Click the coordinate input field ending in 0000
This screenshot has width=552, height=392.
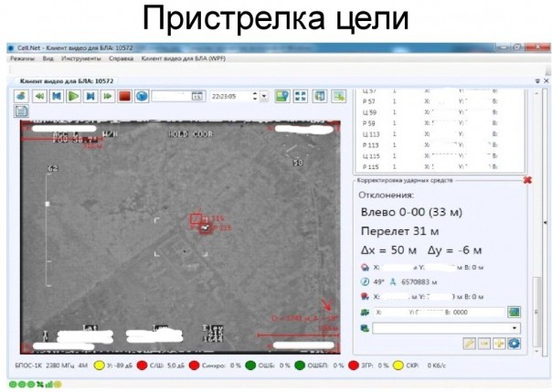[439, 312]
